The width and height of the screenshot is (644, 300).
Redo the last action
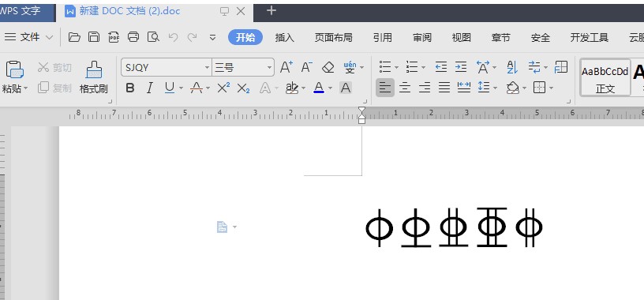click(192, 37)
